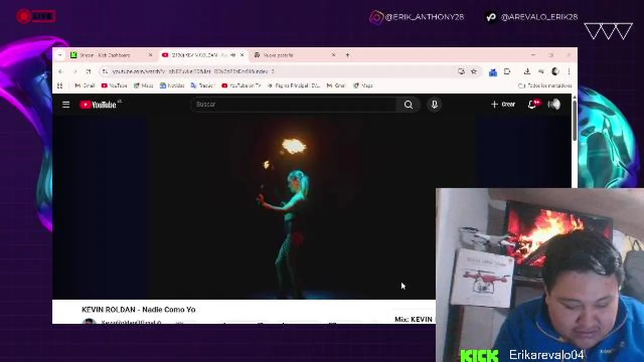Switch to the Kick Dashboard tab

112,55
